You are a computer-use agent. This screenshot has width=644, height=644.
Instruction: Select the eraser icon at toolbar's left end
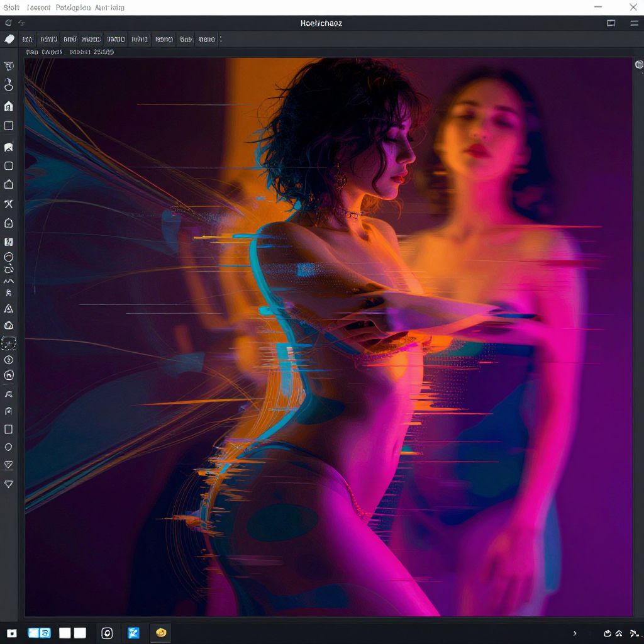point(9,39)
